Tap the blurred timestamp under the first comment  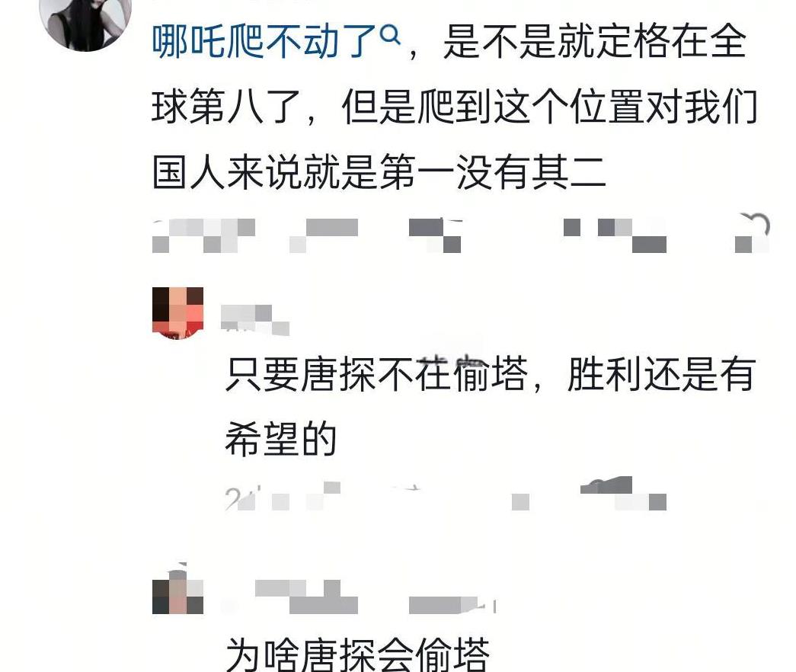[203, 235]
